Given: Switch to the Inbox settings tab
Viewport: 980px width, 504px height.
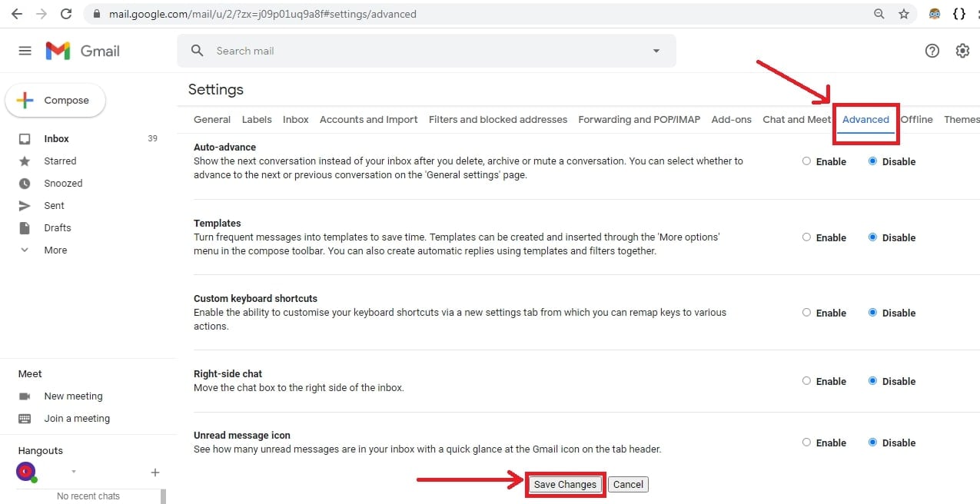Looking at the screenshot, I should point(296,120).
